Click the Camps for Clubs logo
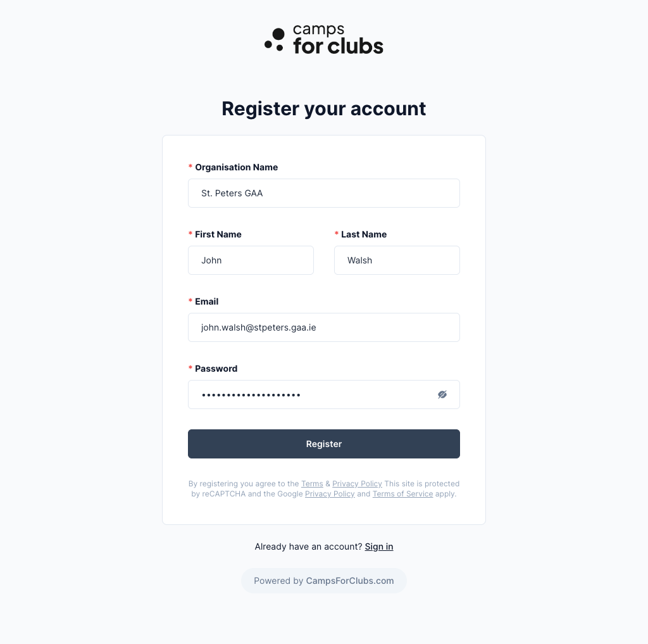 [324, 40]
